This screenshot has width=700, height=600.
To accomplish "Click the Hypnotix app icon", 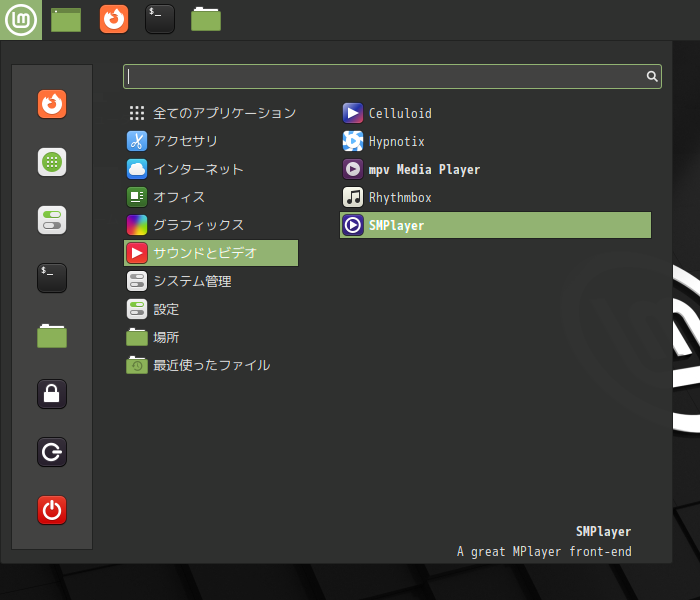I will [353, 141].
